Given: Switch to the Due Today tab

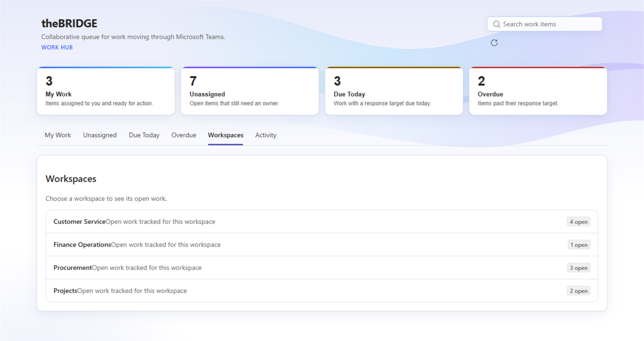Looking at the screenshot, I should pyautogui.click(x=144, y=135).
